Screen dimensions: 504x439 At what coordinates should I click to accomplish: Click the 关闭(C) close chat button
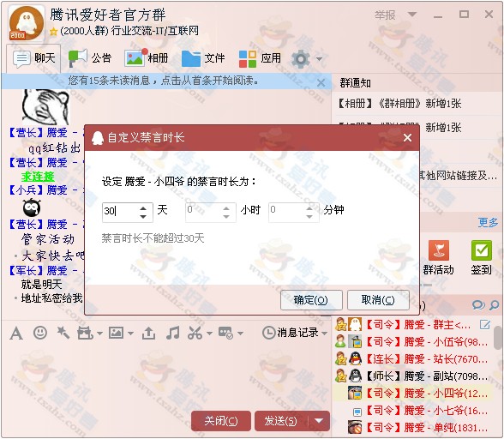221,421
